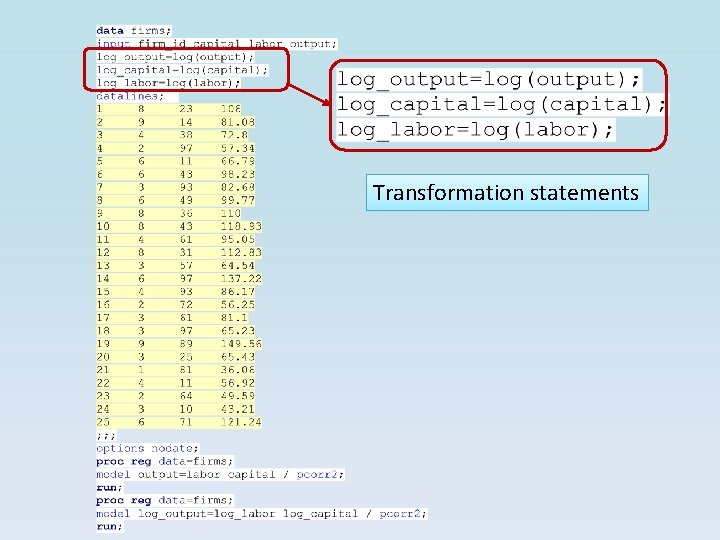The width and height of the screenshot is (720, 540).
Task: Click the "options nodate;" statement
Action: tap(147, 448)
